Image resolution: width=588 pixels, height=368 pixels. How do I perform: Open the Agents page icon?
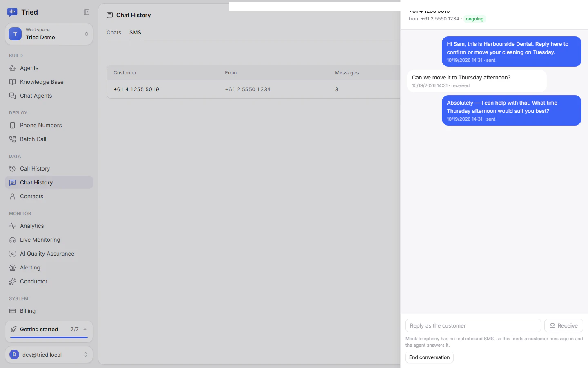click(x=13, y=68)
